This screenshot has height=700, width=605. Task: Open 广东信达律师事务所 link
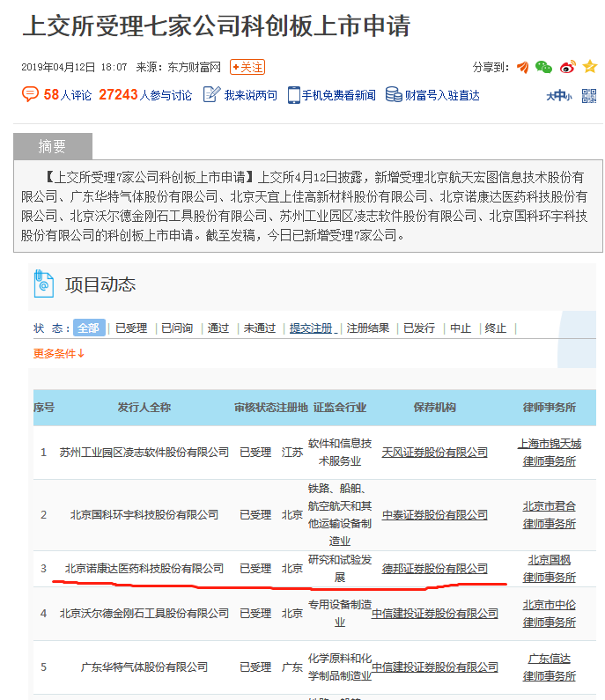click(550, 667)
